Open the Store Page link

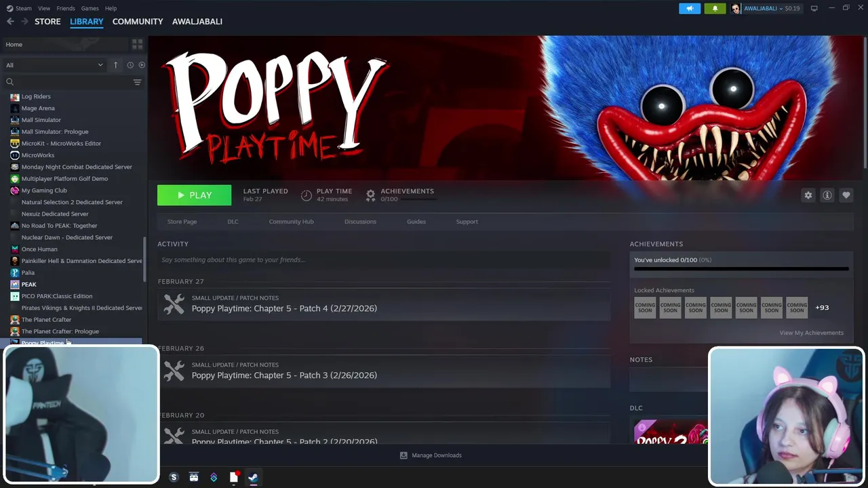182,222
